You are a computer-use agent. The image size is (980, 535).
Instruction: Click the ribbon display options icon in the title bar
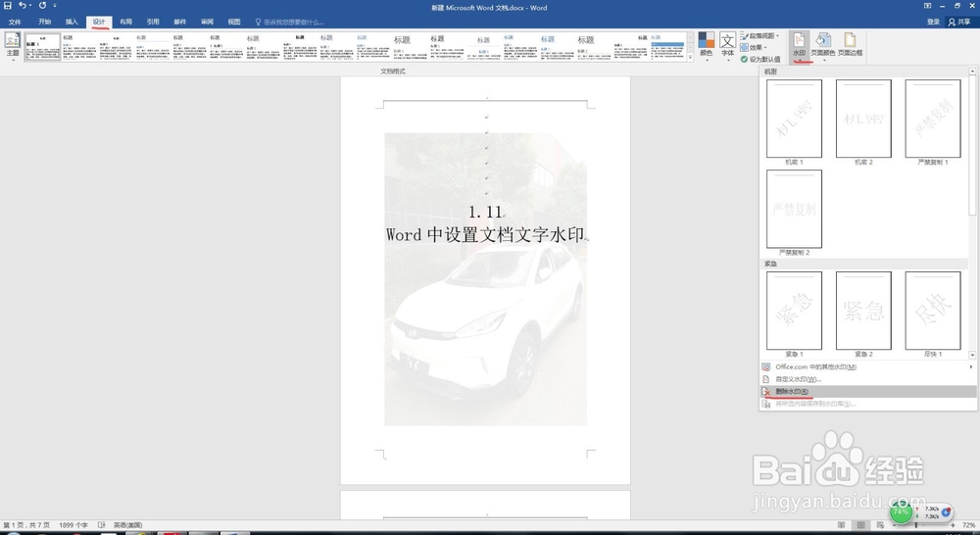pos(927,6)
